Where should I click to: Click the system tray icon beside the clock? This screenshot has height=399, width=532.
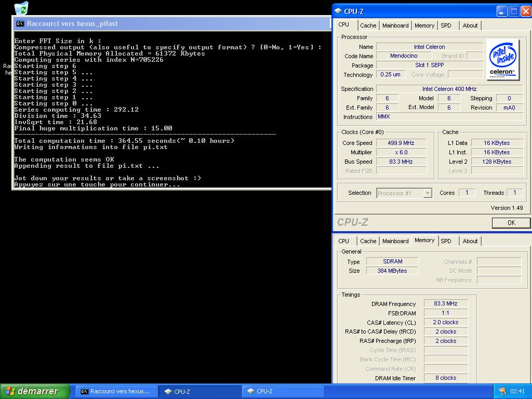502,391
